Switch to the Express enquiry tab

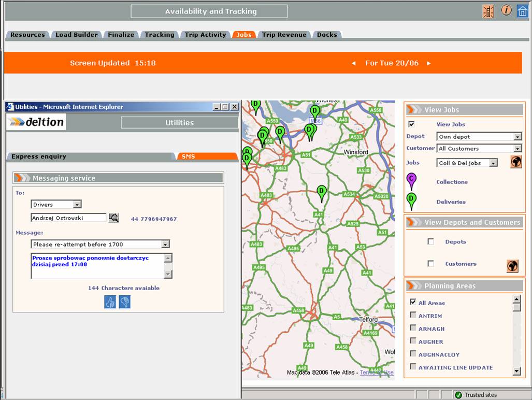click(91, 157)
